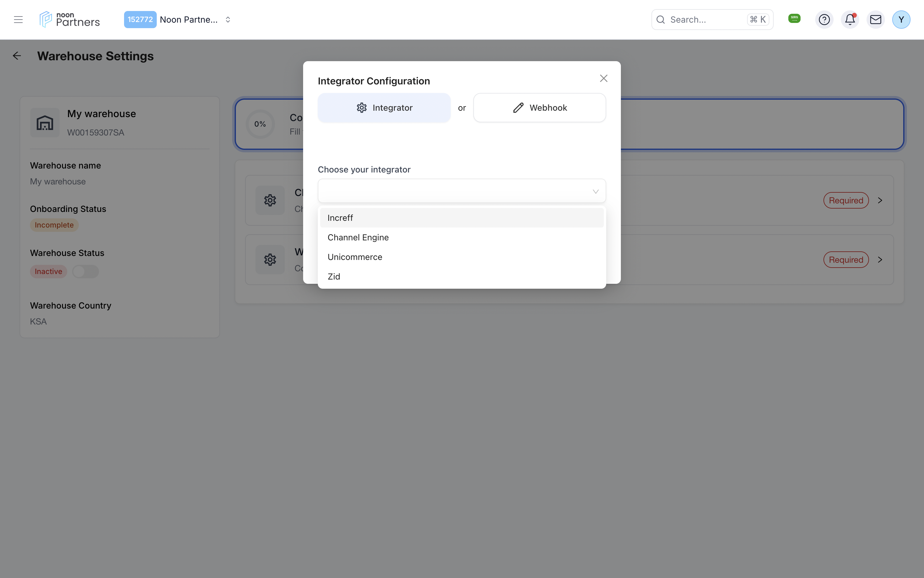Expand the second settings row chevron
The height and width of the screenshot is (578, 924).
880,260
